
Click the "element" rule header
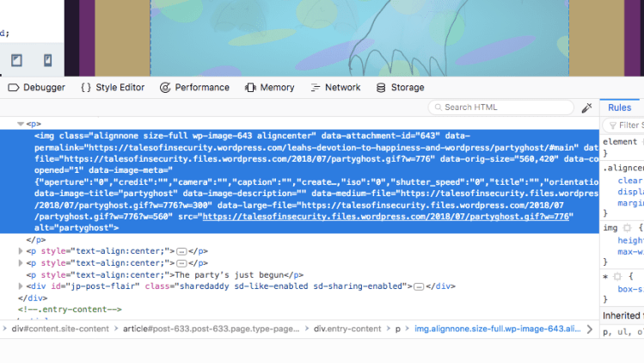(620, 142)
